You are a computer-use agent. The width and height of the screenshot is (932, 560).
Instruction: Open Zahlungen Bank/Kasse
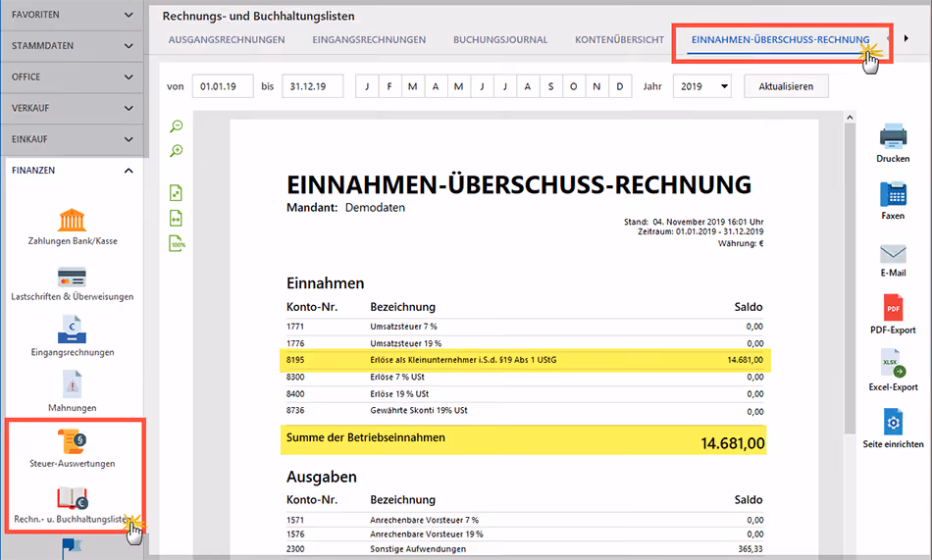[72, 227]
